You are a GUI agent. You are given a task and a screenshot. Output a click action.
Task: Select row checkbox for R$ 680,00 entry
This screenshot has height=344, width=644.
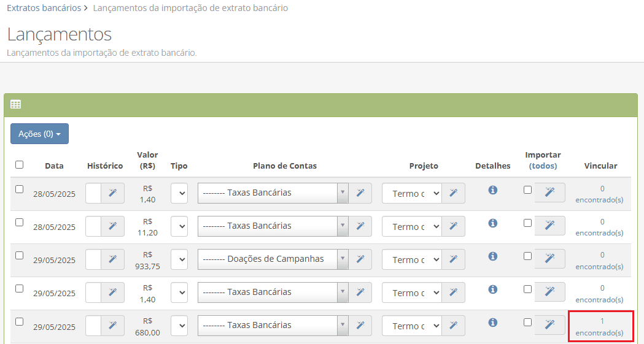pyautogui.click(x=19, y=322)
